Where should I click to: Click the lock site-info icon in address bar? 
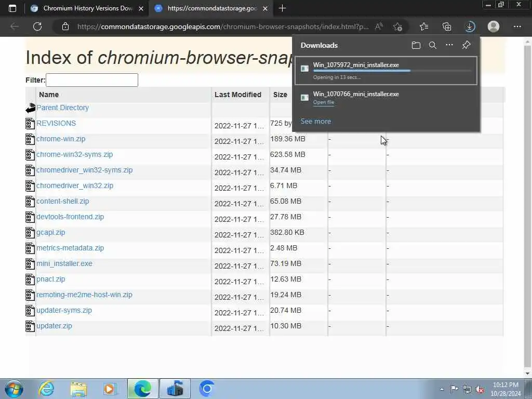[x=65, y=26]
